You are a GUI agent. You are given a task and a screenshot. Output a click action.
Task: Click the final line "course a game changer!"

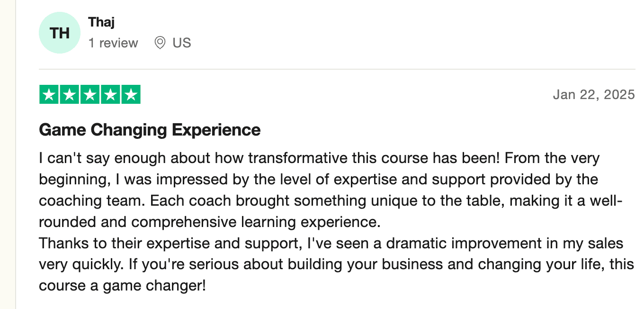click(122, 286)
